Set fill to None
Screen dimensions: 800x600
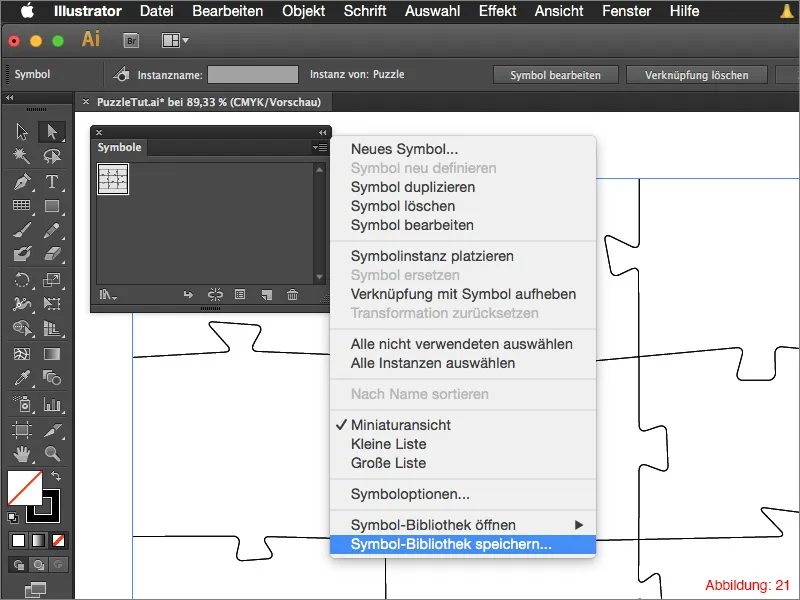coord(58,540)
